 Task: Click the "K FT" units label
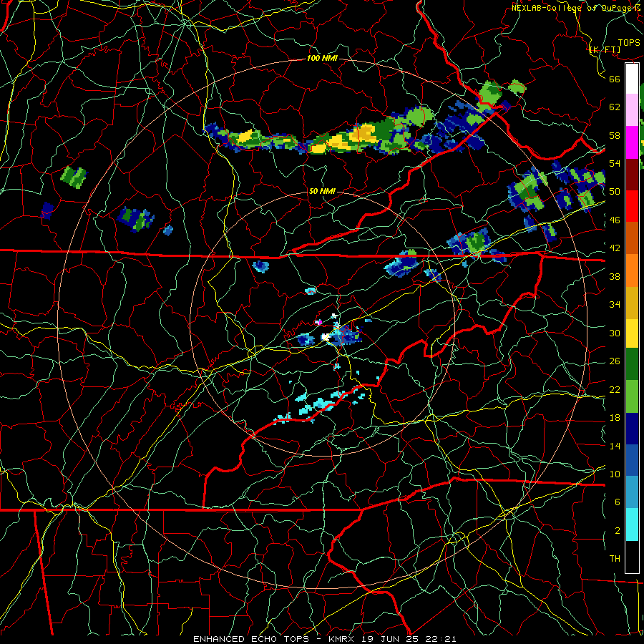(x=605, y=49)
